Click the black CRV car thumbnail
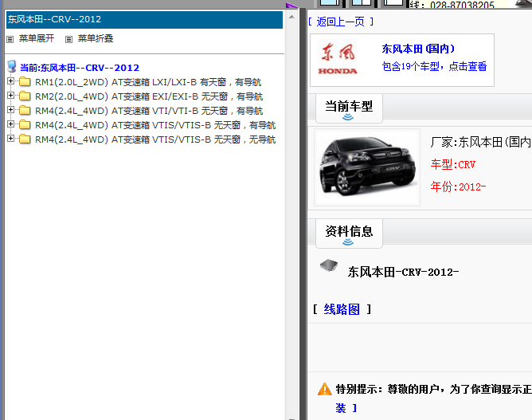Screen dimensions: 532x420 367,167
